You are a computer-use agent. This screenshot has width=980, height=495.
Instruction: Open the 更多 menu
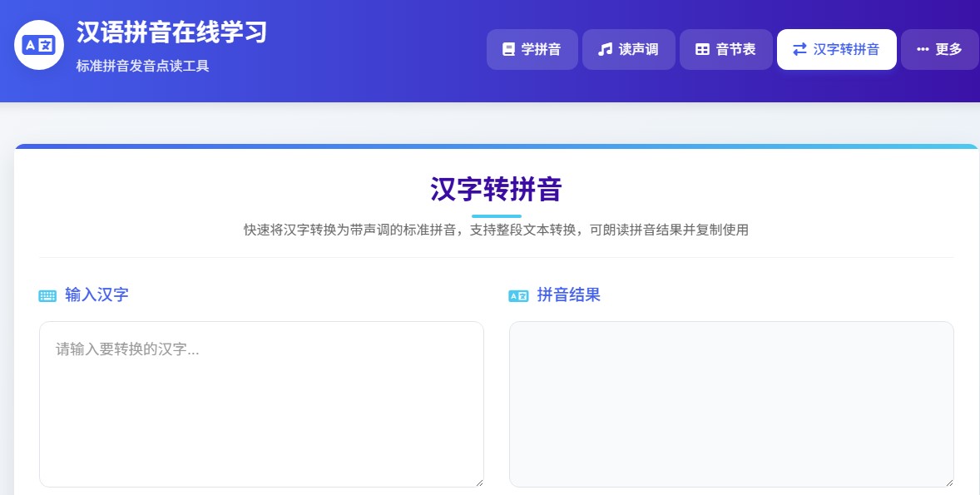coord(939,48)
